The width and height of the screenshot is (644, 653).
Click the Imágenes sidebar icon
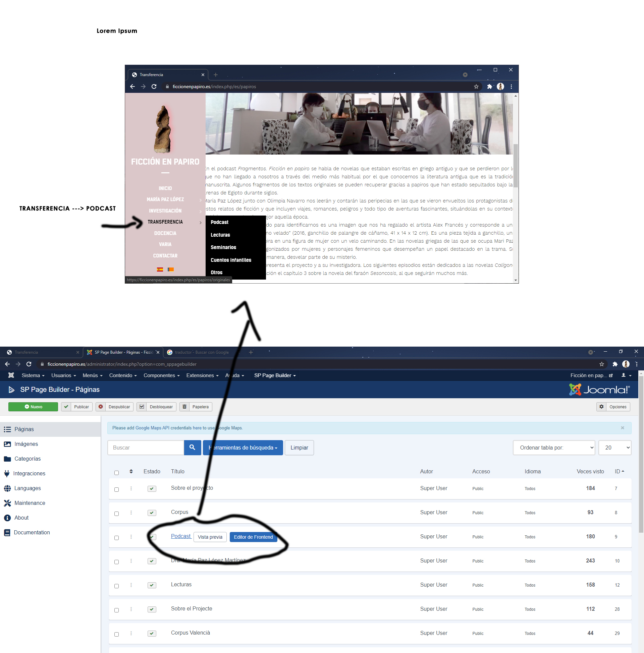[7, 444]
